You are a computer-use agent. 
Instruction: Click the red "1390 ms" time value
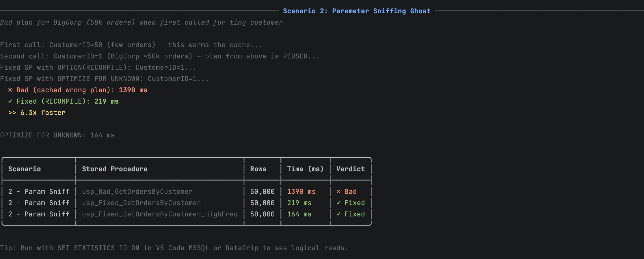[301, 191]
